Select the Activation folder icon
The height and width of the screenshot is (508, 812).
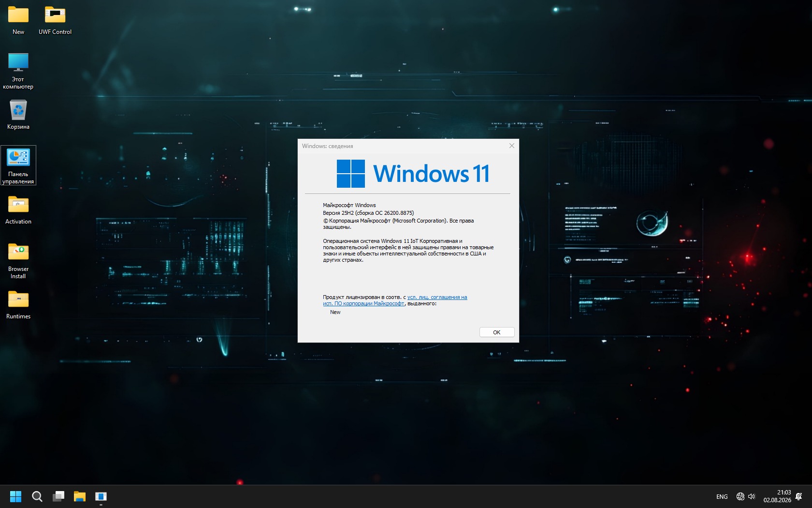coord(18,210)
